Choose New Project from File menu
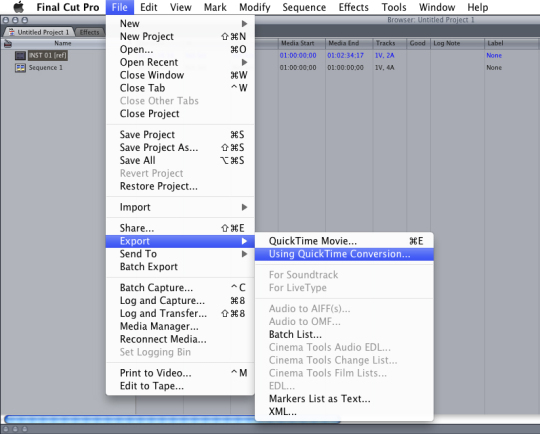The width and height of the screenshot is (540, 434). (180, 37)
